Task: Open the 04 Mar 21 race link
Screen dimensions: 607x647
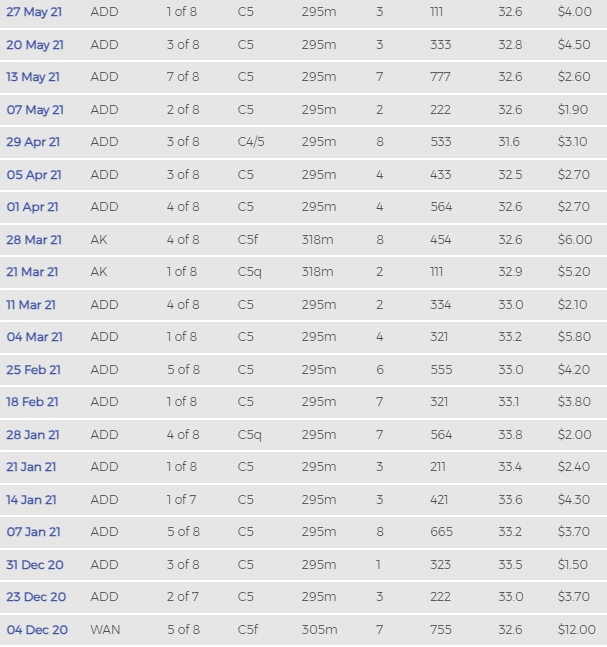Action: [35, 337]
